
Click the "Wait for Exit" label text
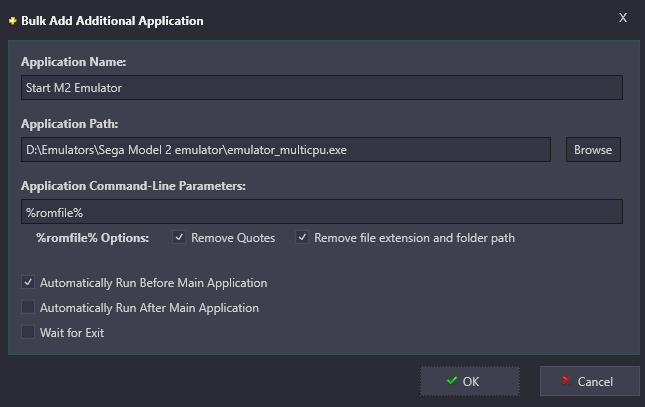[72, 333]
